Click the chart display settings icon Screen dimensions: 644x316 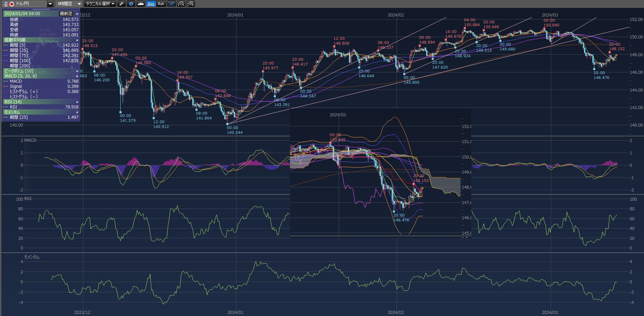pos(171,4)
